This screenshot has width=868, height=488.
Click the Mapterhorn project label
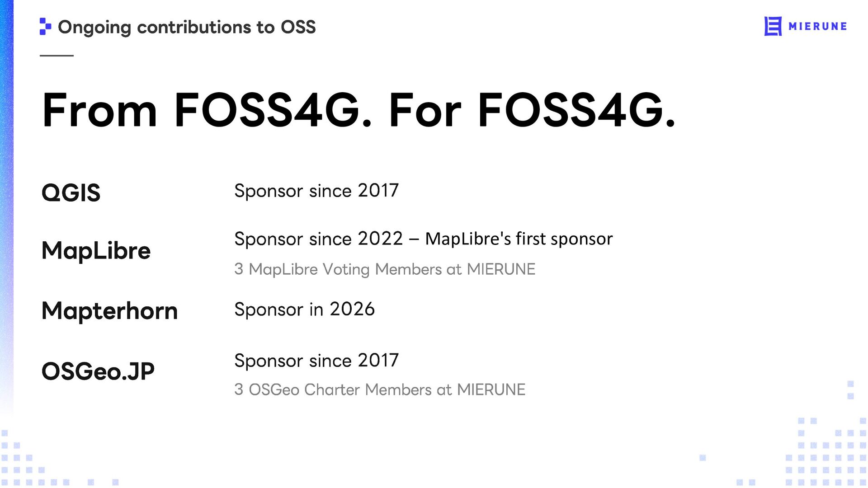109,311
